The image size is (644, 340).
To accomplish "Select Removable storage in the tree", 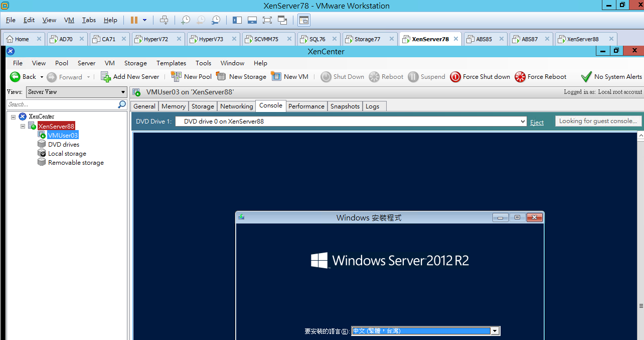I will point(76,163).
